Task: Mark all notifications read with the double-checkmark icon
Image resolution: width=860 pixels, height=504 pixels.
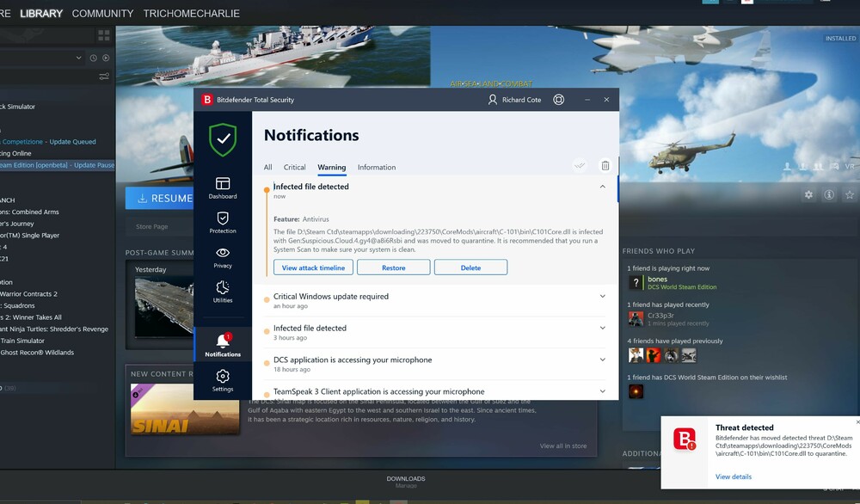Action: 580,165
